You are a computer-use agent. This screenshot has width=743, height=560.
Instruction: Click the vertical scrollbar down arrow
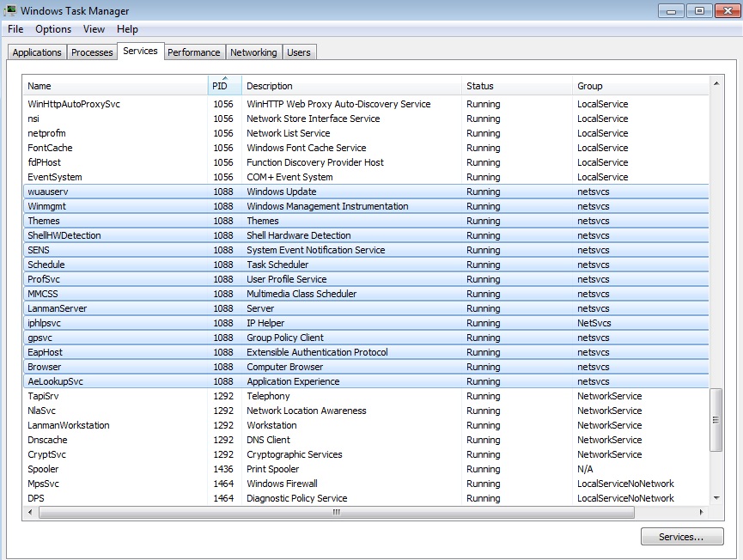(716, 498)
